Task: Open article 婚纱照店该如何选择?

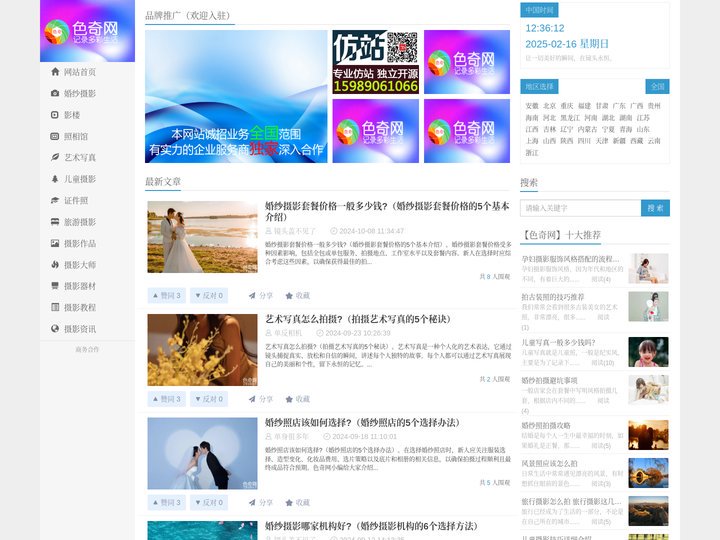Action: pos(362,423)
